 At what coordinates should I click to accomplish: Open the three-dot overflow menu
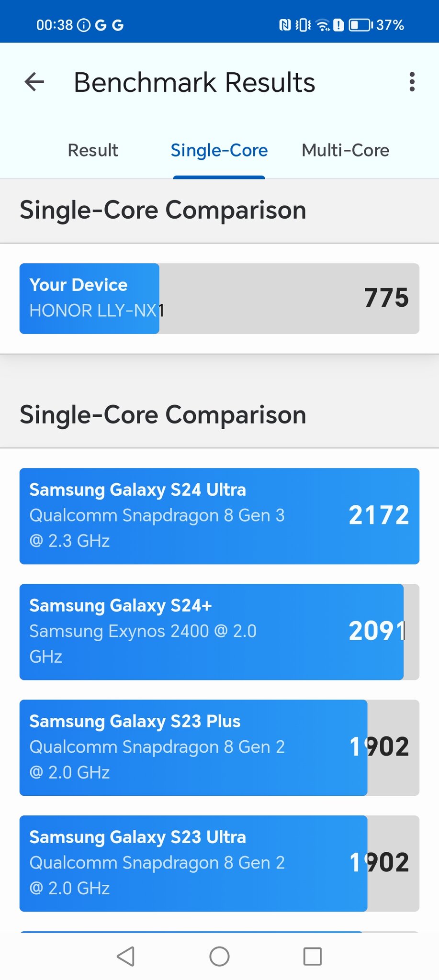point(412,82)
